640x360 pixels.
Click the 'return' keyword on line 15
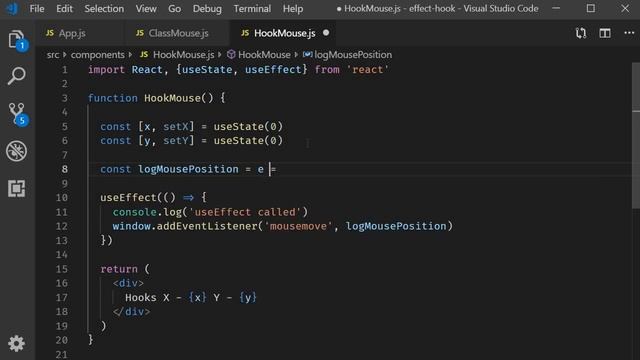119,269
